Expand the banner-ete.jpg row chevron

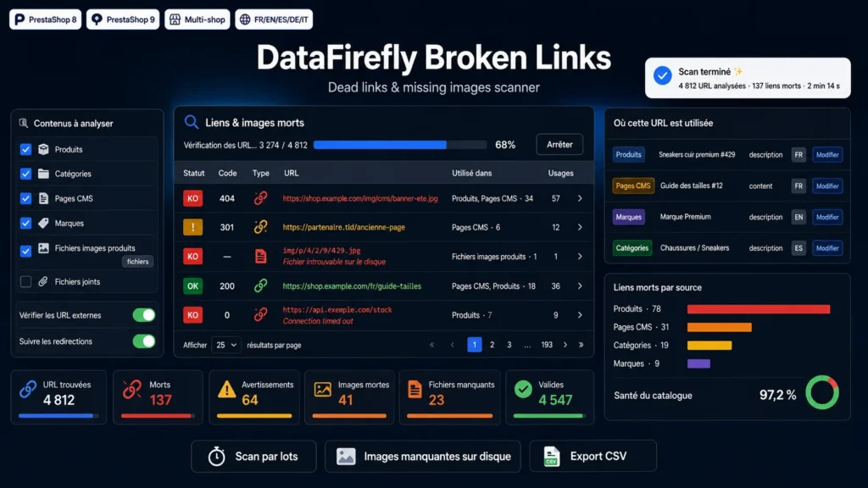(580, 198)
